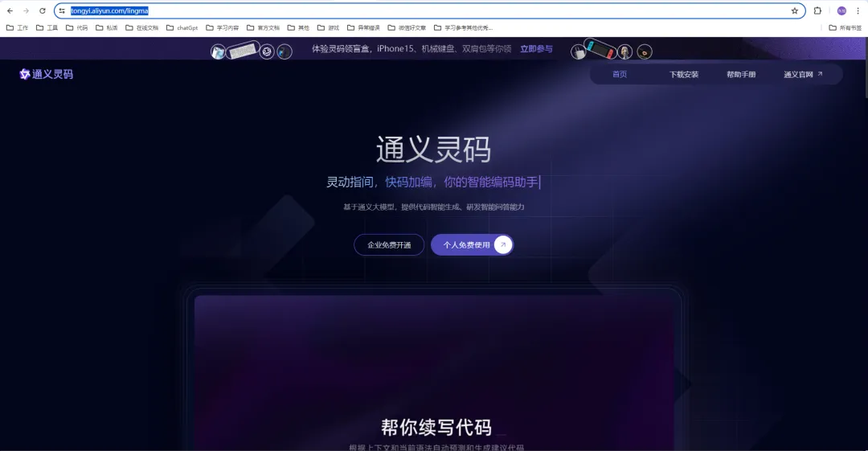The width and height of the screenshot is (868, 451).
Task: Go back to the previous page
Action: (x=10, y=10)
